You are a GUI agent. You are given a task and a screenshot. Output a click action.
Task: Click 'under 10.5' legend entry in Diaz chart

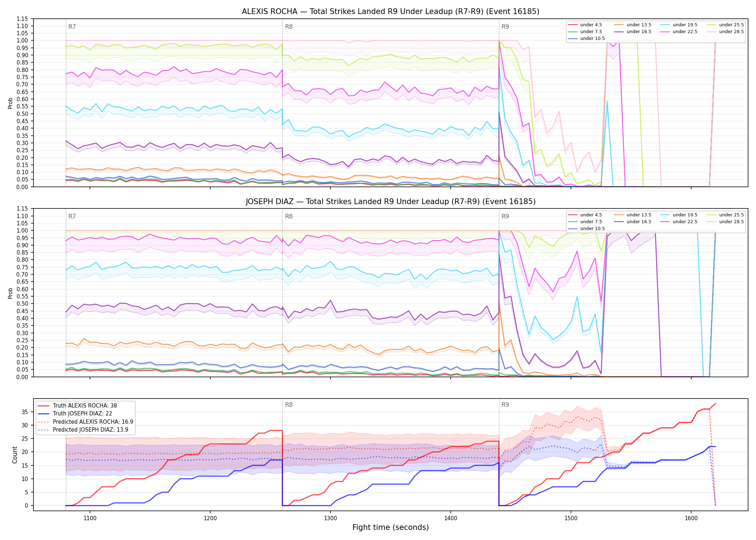(586, 229)
